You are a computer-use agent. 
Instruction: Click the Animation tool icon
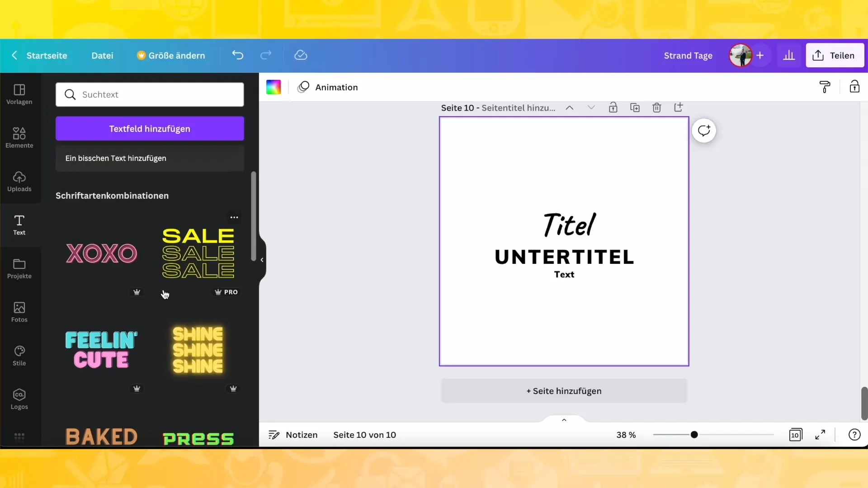point(304,87)
